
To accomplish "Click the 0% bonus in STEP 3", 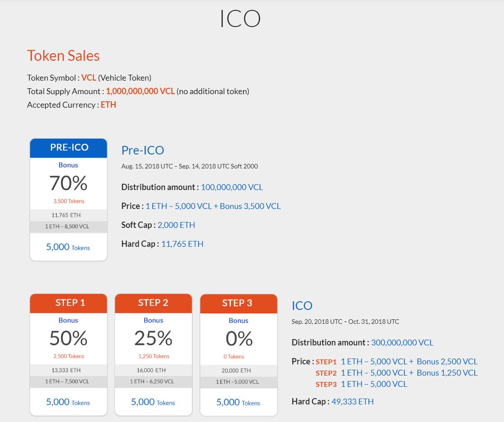I will pos(238,338).
